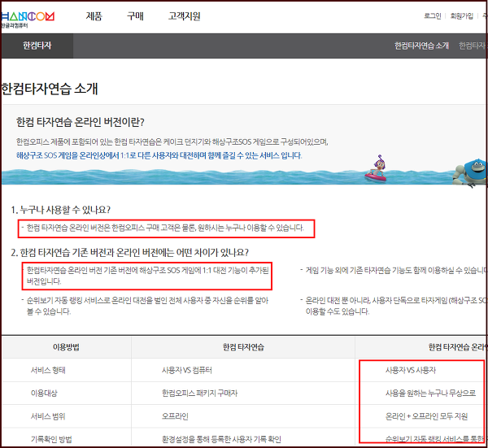The height and width of the screenshot is (448, 488).
Task: Click the 로그인 link
Action: [433, 16]
